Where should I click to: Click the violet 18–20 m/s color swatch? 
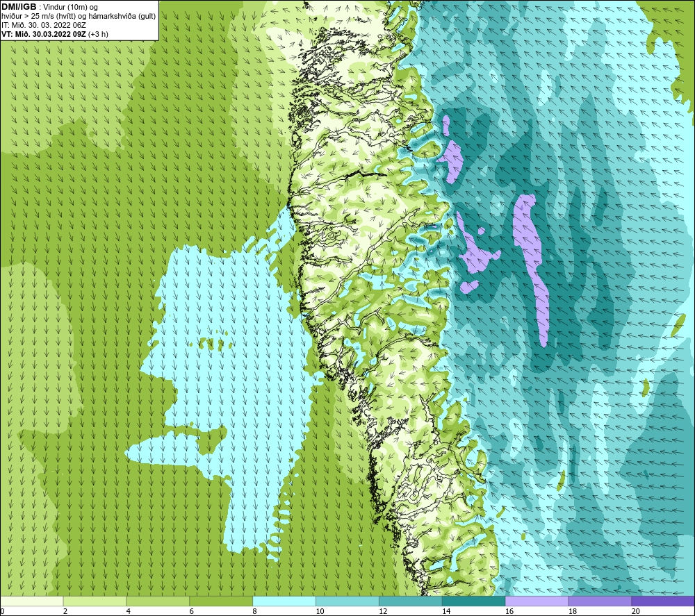point(600,601)
